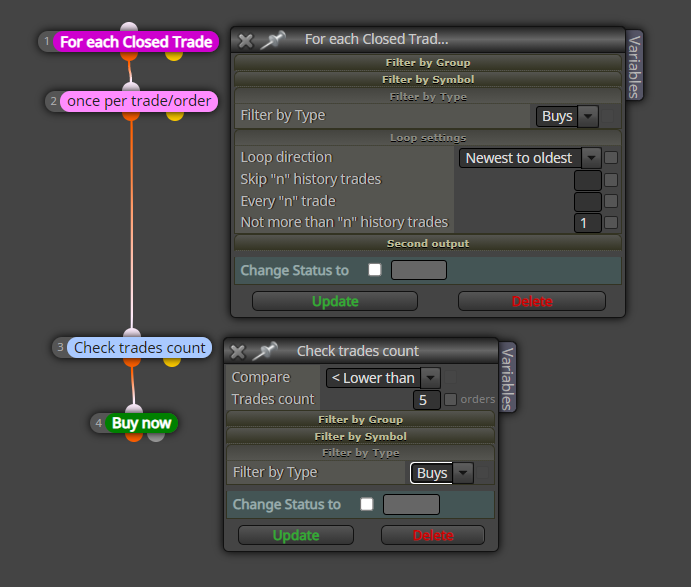Open Filter by Type dropdown in For each Closed Trade panel
The image size is (691, 587).
point(567,116)
